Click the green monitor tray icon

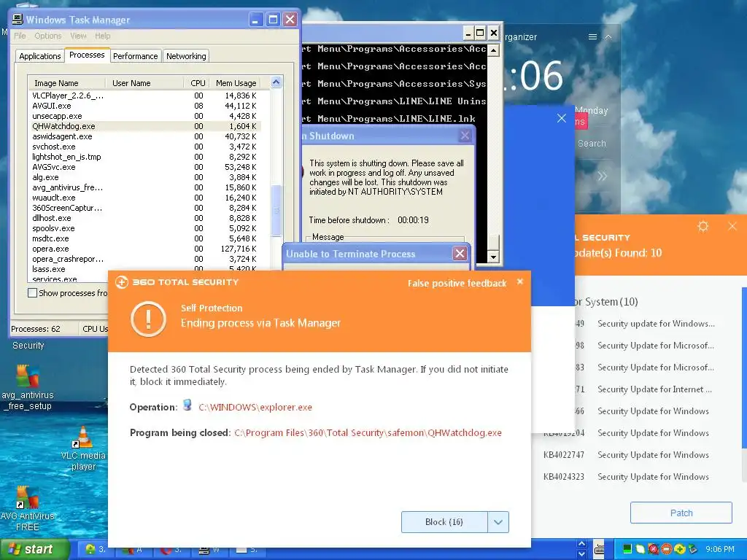pos(627,549)
